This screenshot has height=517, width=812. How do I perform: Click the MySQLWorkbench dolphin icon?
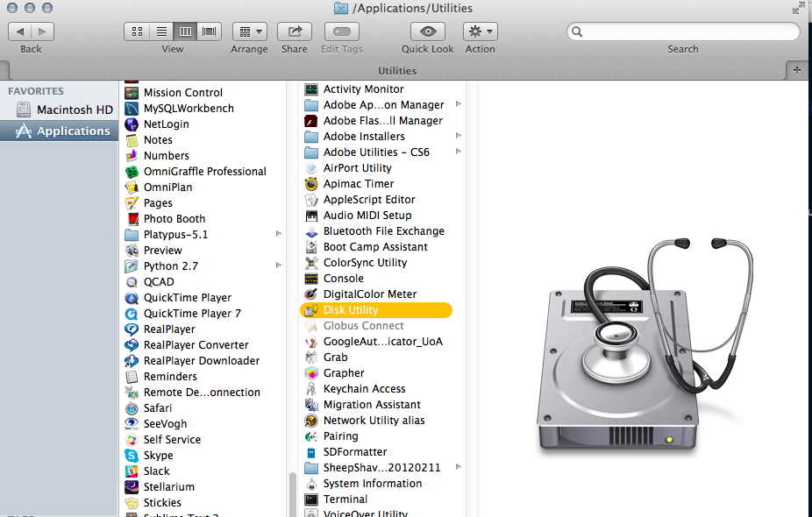132,108
